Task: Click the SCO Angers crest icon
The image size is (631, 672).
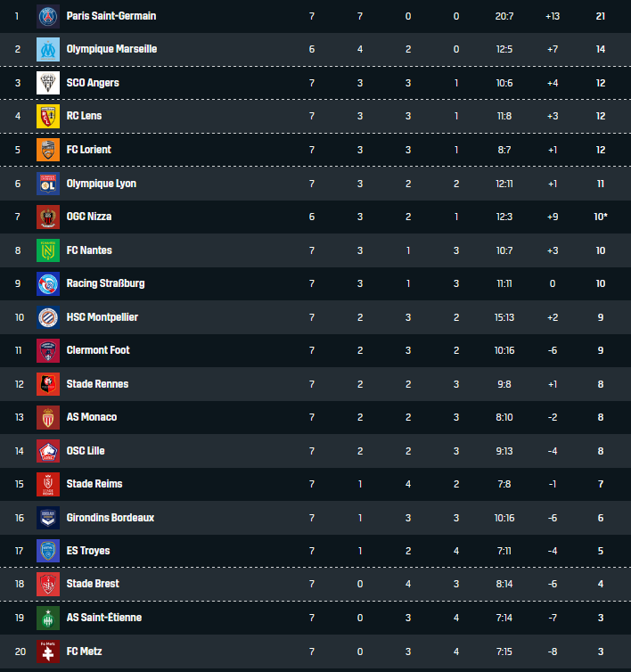Action: [47, 83]
